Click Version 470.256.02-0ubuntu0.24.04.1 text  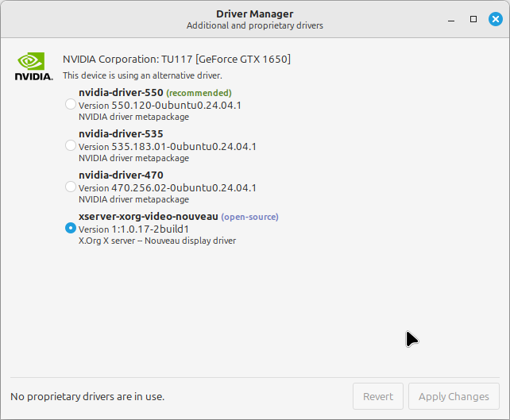168,188
